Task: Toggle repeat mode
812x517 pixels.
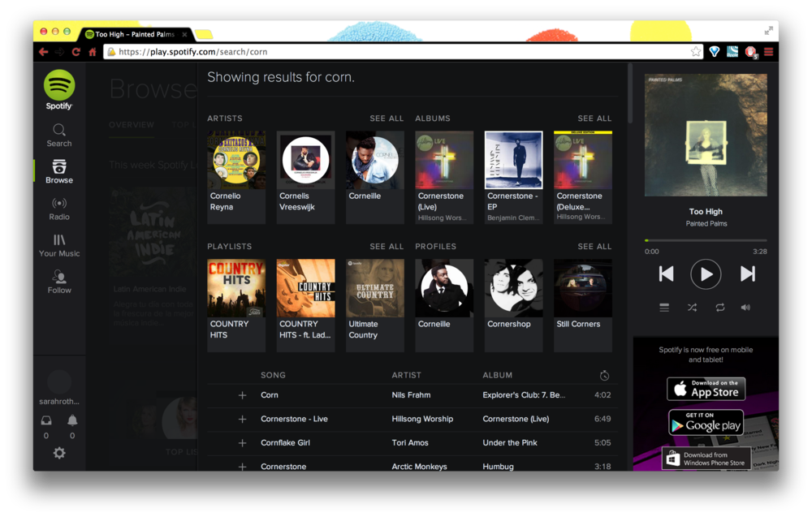Action: point(719,308)
